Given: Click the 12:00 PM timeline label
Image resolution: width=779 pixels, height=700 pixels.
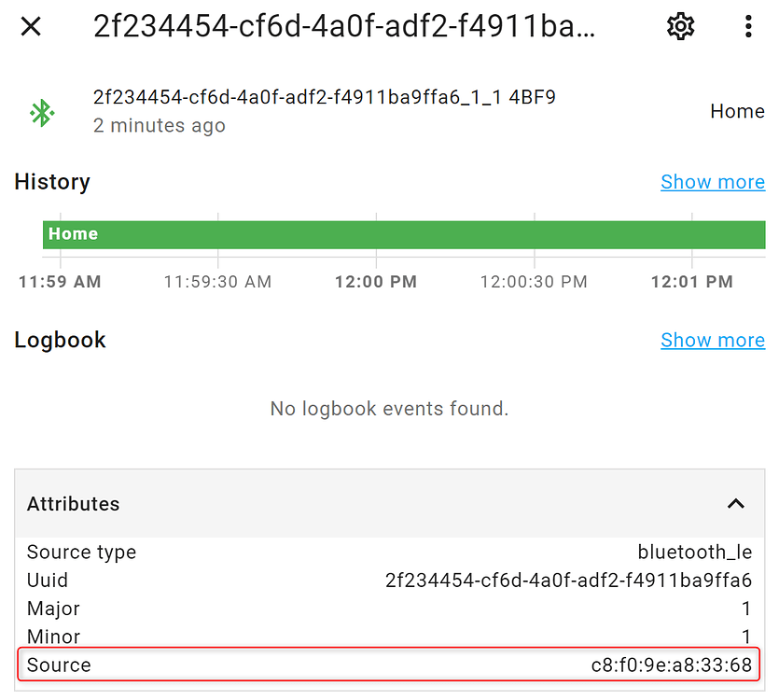Looking at the screenshot, I should pos(375,281).
